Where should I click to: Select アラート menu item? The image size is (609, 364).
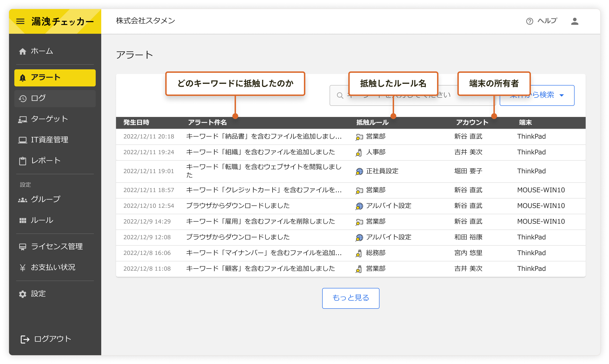coord(55,77)
